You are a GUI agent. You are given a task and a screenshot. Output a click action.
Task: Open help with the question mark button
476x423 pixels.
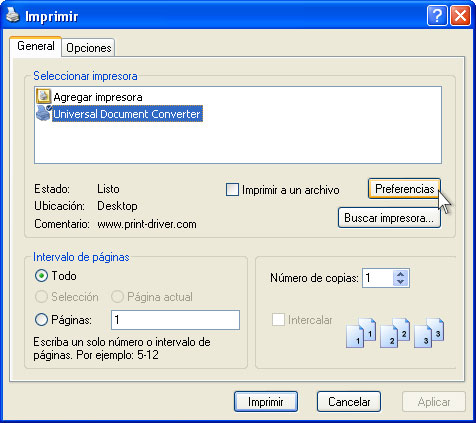click(x=437, y=15)
